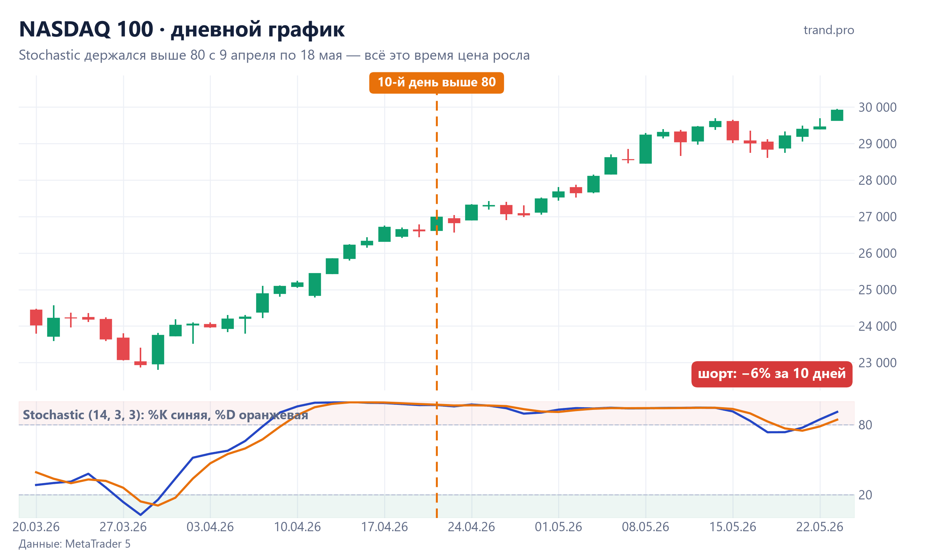
Task: Click the stochastic level 80 axis label
Action: [866, 425]
